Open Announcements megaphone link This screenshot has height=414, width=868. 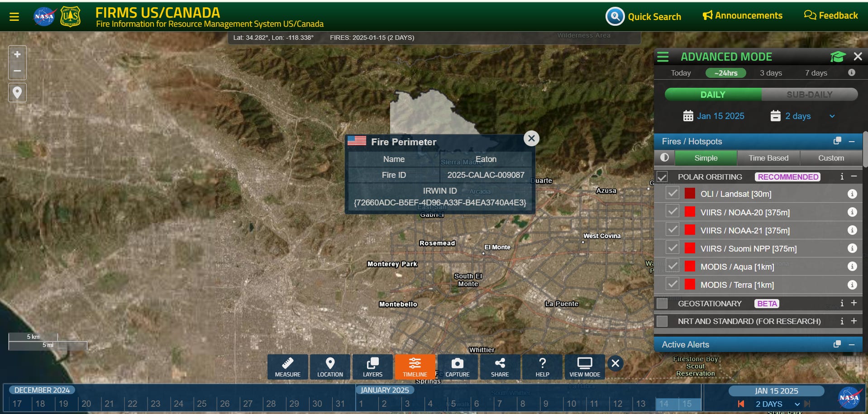[x=742, y=15]
